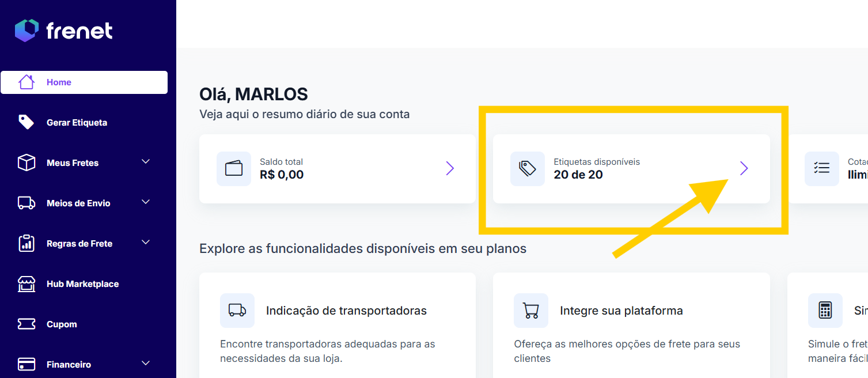Image resolution: width=868 pixels, height=378 pixels.
Task: Expand the Meios de Envio chevron
Action: click(x=146, y=202)
